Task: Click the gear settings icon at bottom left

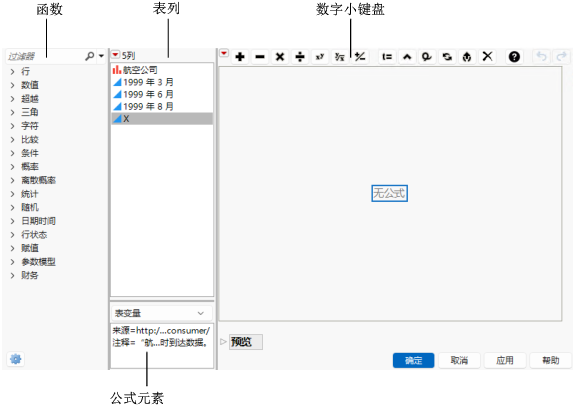Action: [15, 359]
